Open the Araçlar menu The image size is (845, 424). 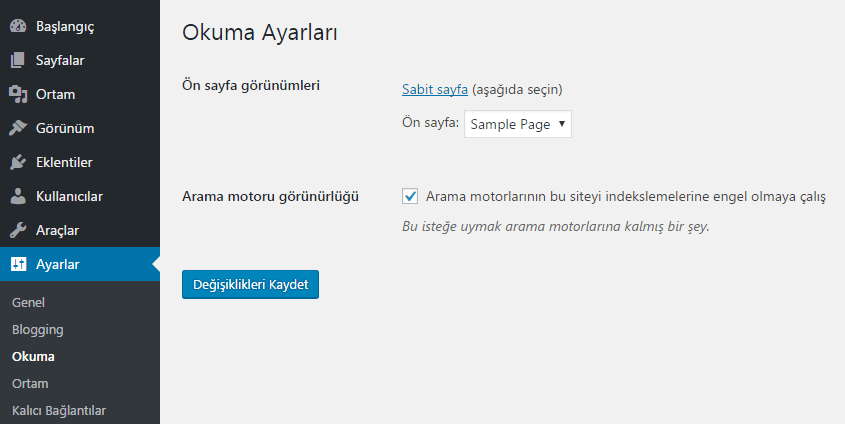tap(80, 230)
